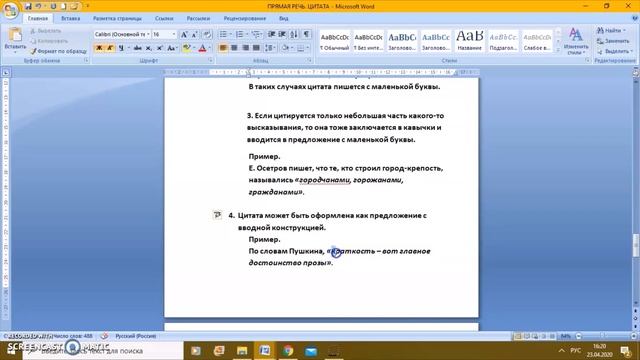Screen dimensions: 640x360
Task: Click Копировать (Copy)
Action: click(49, 41)
